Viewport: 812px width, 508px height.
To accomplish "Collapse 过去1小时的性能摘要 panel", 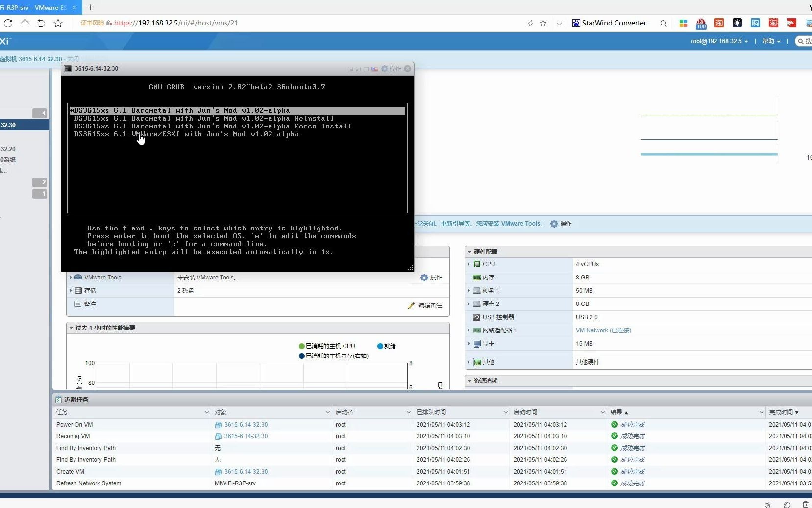I will [71, 328].
